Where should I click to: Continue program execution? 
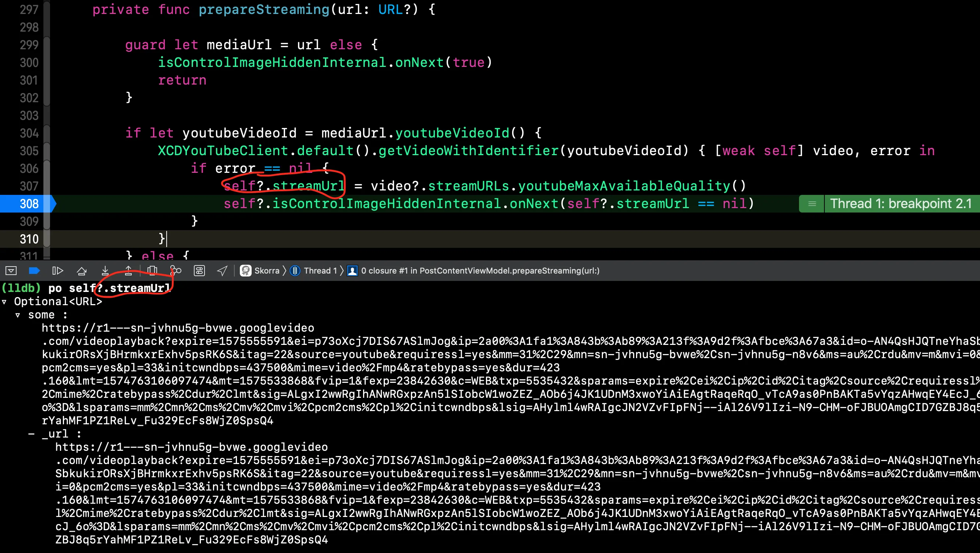(57, 271)
